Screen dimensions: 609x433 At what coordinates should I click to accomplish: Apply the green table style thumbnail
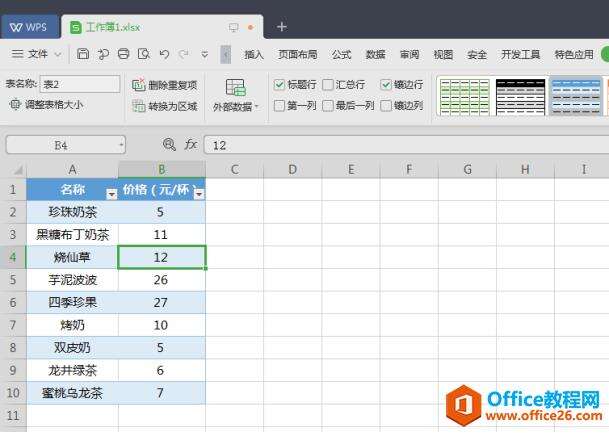coord(465,97)
